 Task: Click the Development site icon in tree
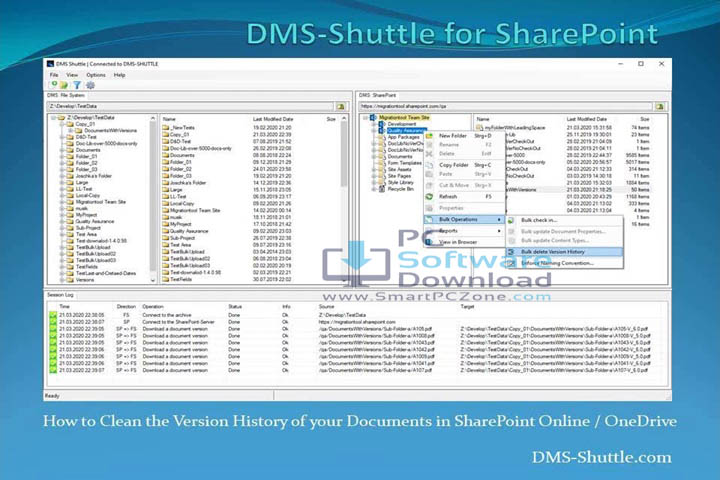pyautogui.click(x=381, y=124)
